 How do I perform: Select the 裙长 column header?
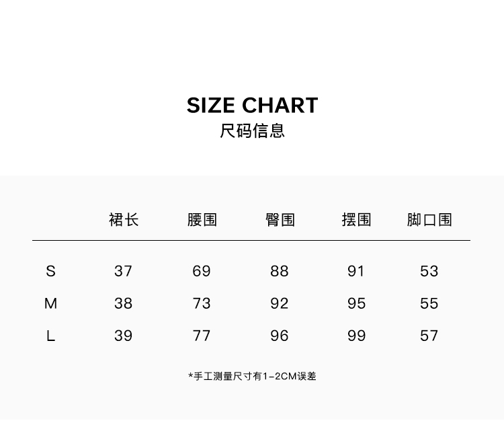(x=124, y=220)
